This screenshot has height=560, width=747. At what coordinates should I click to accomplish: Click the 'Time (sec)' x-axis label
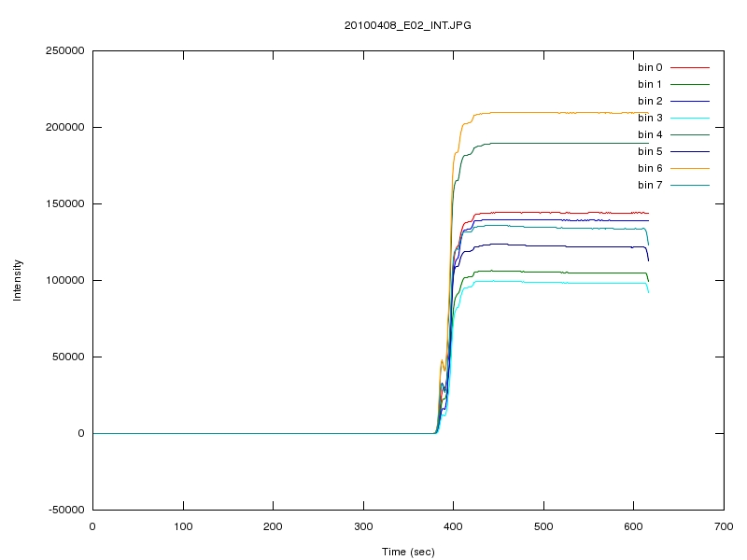(408, 552)
